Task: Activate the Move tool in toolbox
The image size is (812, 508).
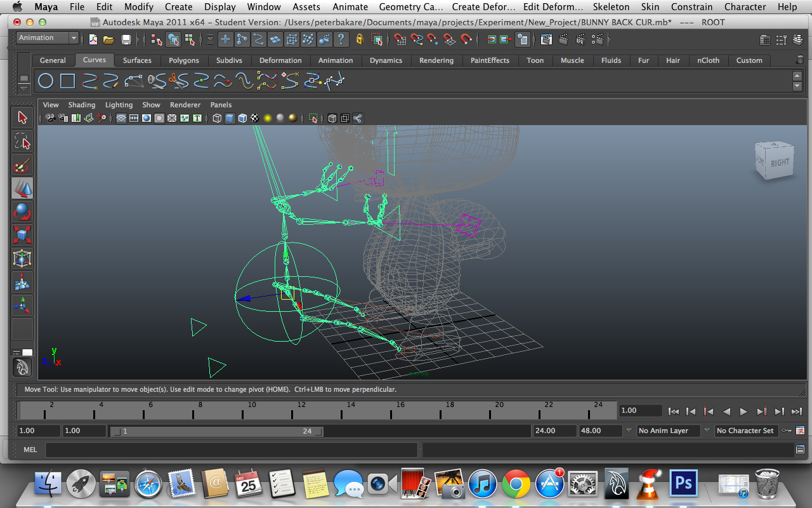Action: pyautogui.click(x=22, y=189)
